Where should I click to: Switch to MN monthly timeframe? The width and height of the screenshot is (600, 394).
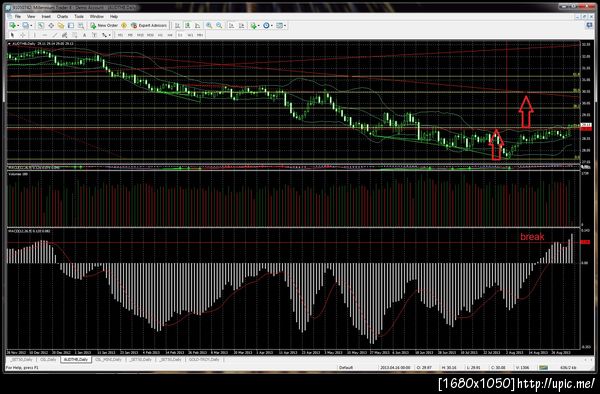tap(200, 35)
